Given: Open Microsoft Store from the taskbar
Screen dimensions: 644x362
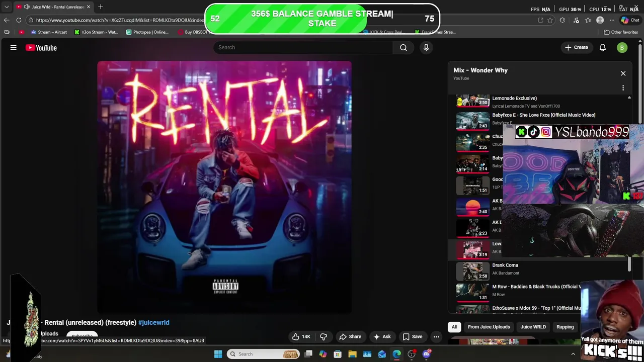Looking at the screenshot, I should click(338, 354).
